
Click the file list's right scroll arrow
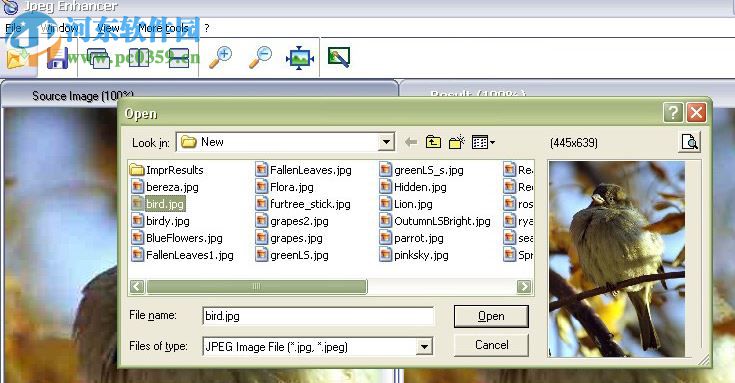(524, 286)
